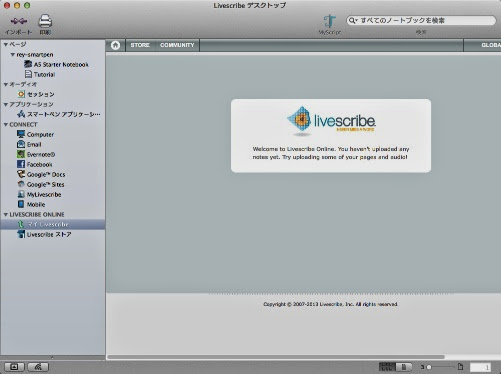This screenshot has height=374, width=501.
Task: Select the MyLivescribe connector icon
Action: pos(21,194)
